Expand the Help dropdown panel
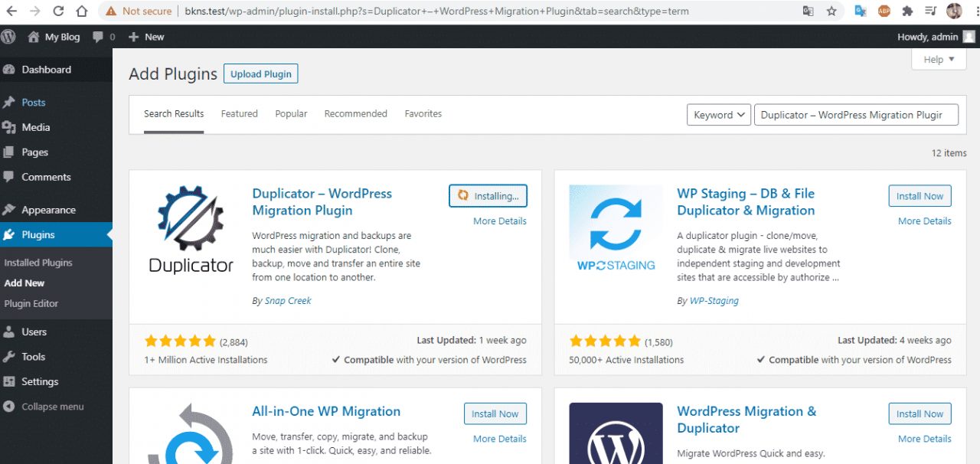This screenshot has height=464, width=980. tap(938, 59)
